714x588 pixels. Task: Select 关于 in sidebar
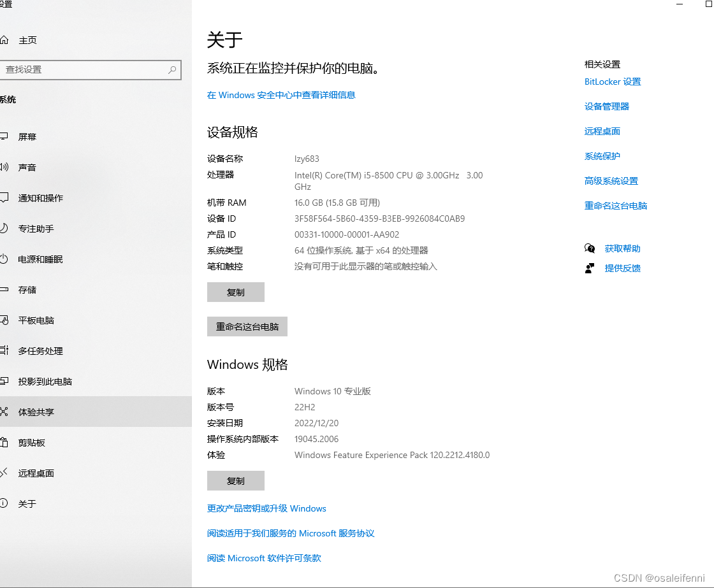[x=27, y=503]
